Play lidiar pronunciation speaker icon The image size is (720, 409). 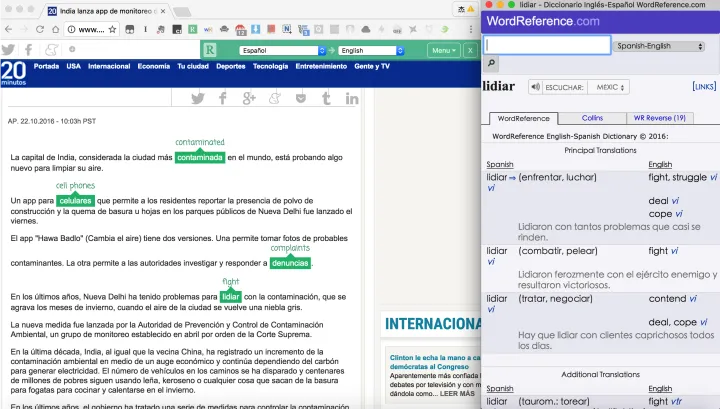pos(535,87)
